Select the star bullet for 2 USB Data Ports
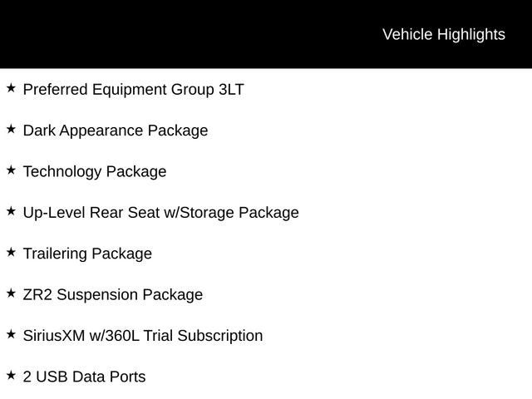Screen dimensions: 532x399 pos(11,376)
